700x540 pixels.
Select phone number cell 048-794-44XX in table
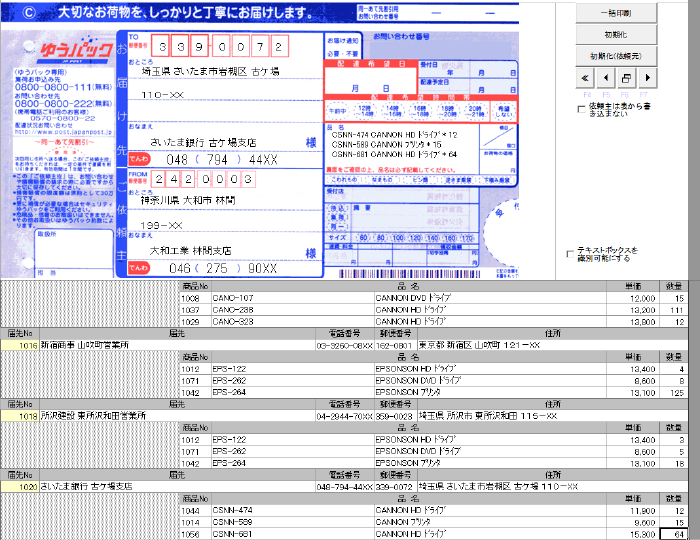pyautogui.click(x=345, y=487)
